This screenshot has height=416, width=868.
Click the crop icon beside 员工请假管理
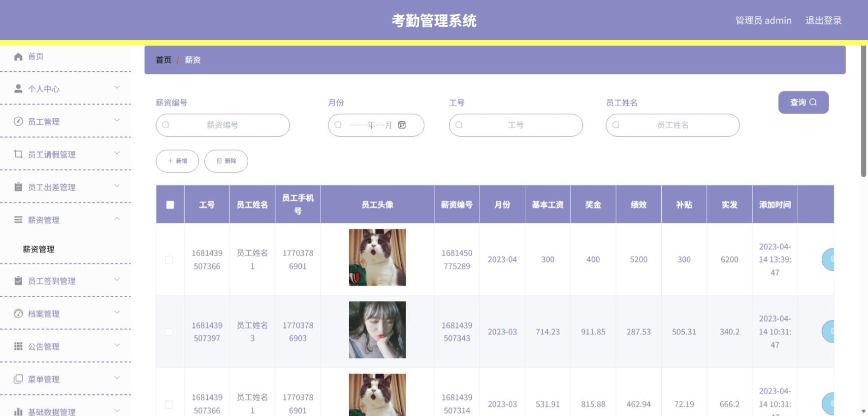pyautogui.click(x=18, y=154)
